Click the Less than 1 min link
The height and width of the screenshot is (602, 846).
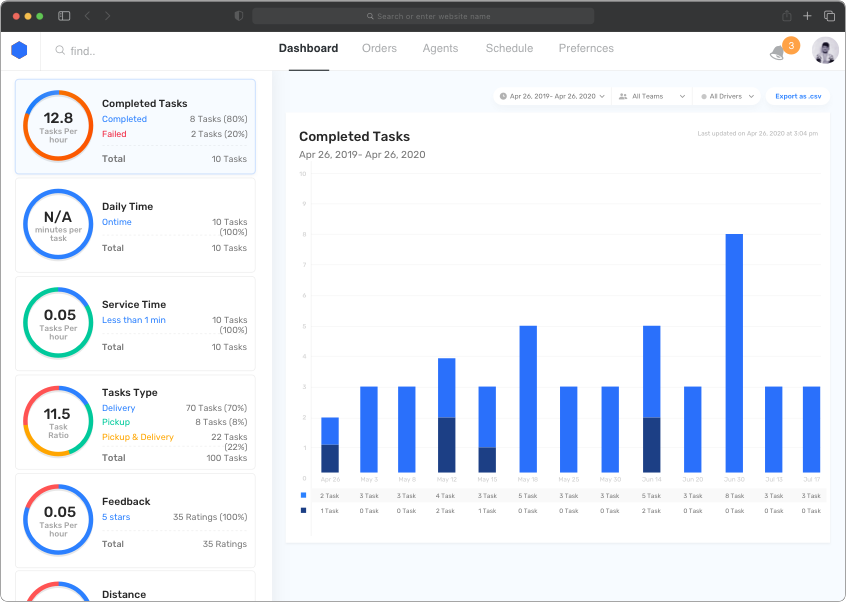tap(134, 320)
